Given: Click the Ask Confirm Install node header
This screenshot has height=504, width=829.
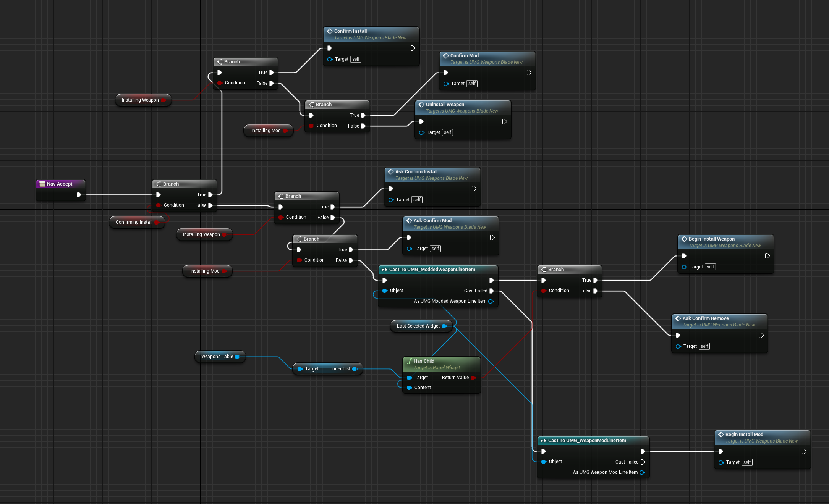Looking at the screenshot, I should click(432, 175).
